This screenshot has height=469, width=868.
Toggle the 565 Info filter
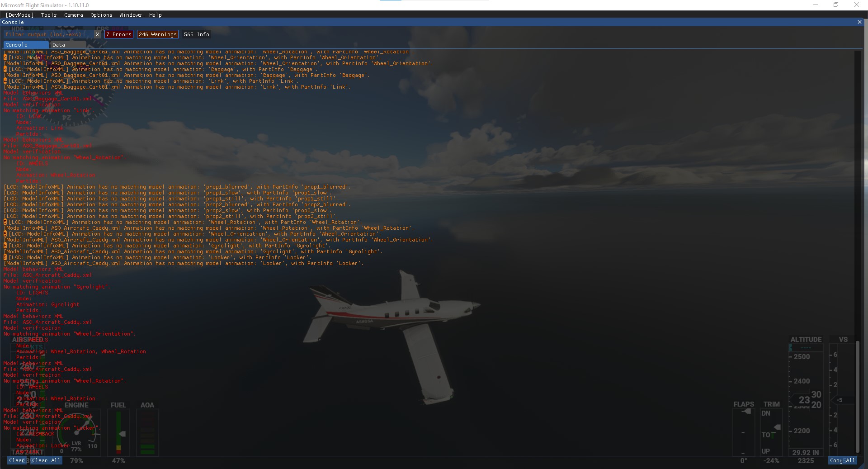click(x=197, y=34)
